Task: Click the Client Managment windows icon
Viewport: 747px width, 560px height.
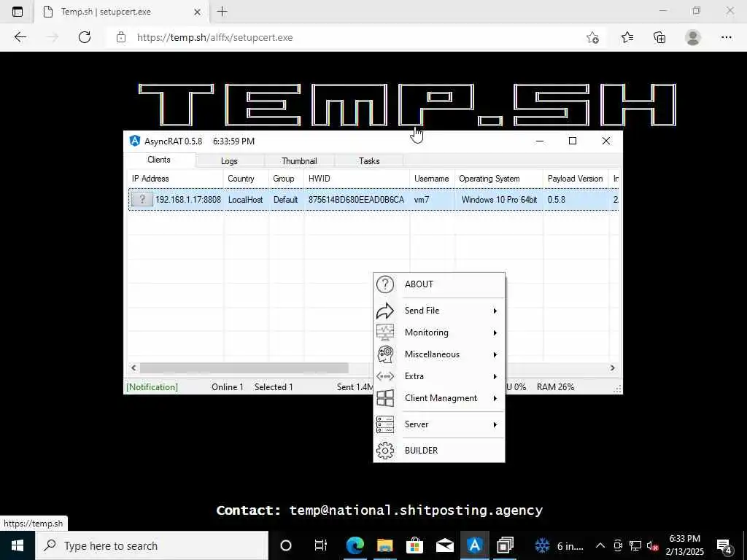Action: (x=385, y=398)
